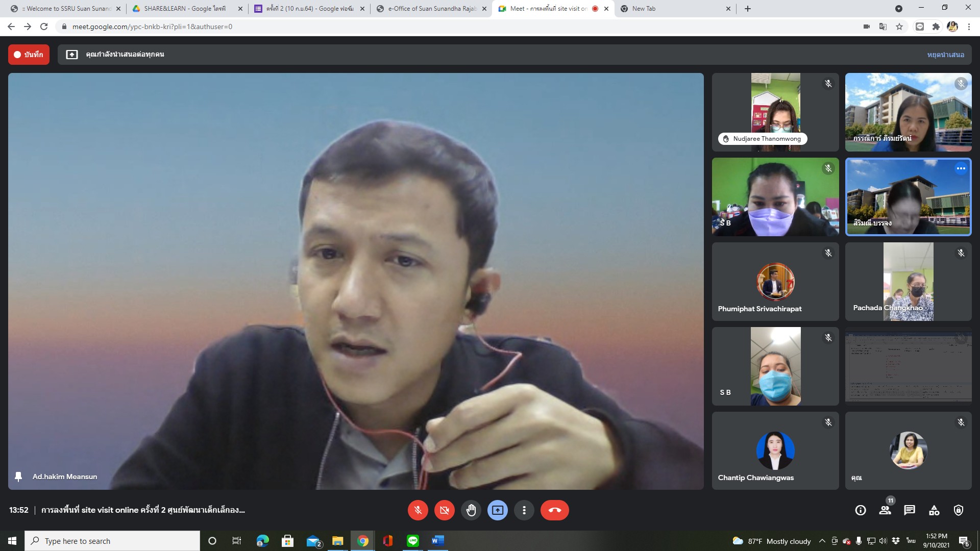Open host controls shield lock icon
The width and height of the screenshot is (980, 551).
coord(959,510)
